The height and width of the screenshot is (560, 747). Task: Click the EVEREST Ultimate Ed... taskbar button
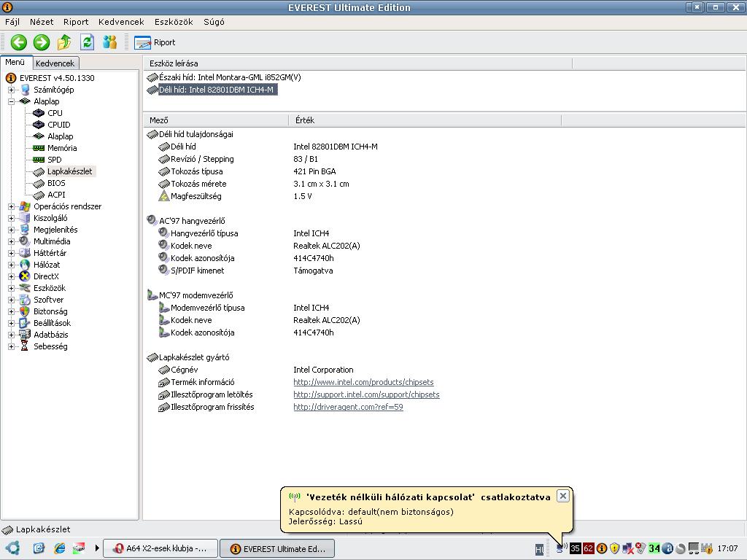coord(277,548)
